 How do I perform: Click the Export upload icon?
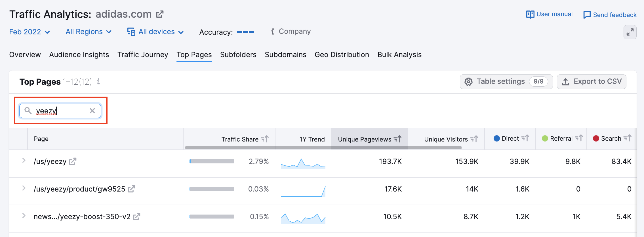565,82
